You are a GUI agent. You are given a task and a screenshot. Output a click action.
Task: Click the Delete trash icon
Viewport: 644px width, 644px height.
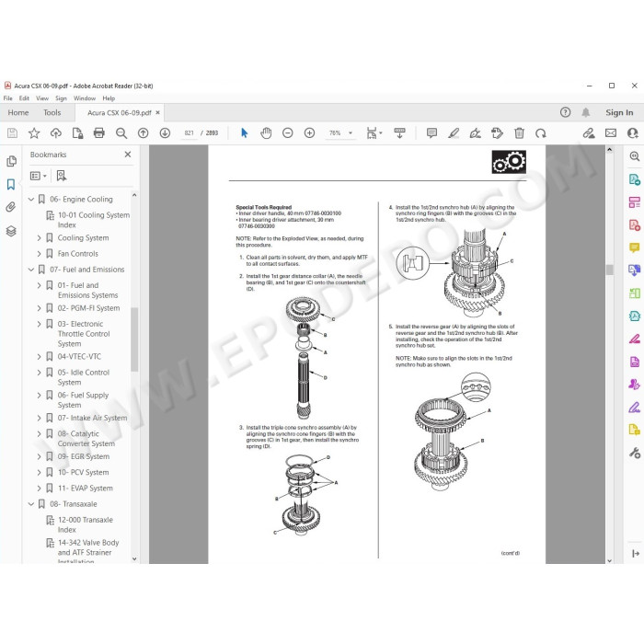pos(519,133)
